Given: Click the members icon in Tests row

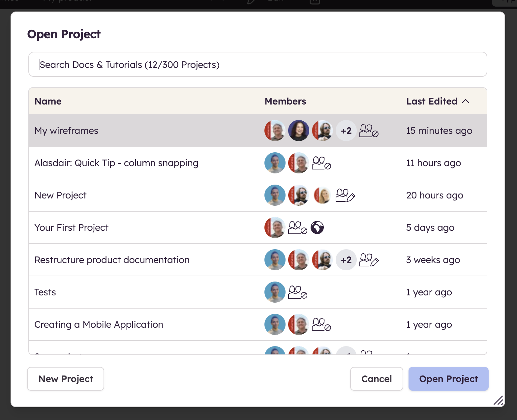Looking at the screenshot, I should (x=297, y=292).
